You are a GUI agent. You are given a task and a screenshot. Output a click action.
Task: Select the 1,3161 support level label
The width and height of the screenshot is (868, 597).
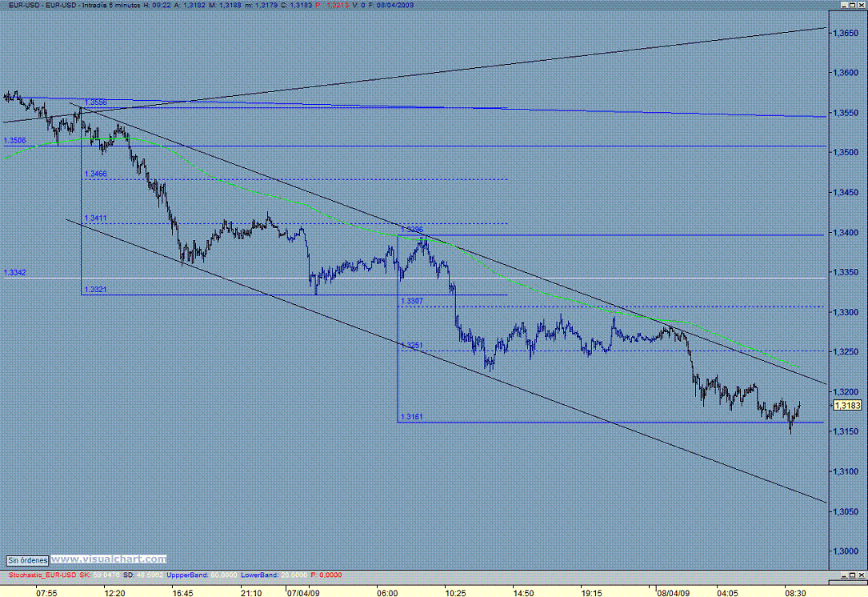pyautogui.click(x=412, y=417)
